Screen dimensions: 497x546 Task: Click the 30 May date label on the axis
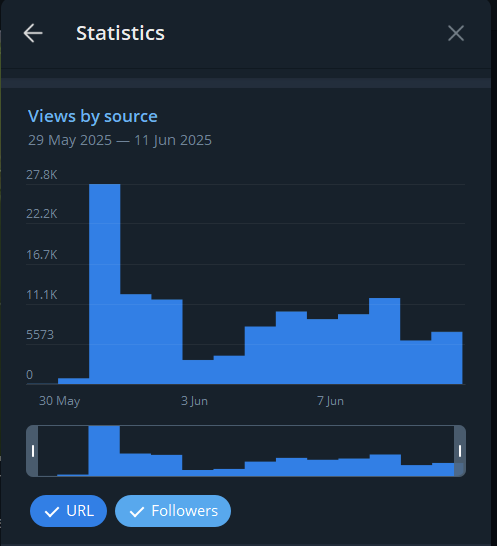tap(60, 401)
